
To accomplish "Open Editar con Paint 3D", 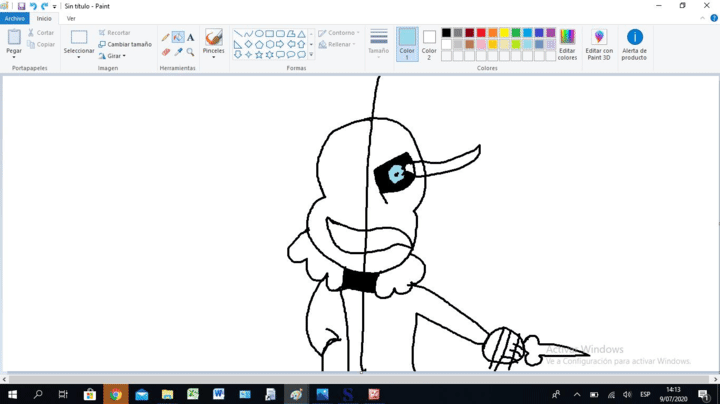I will (599, 44).
